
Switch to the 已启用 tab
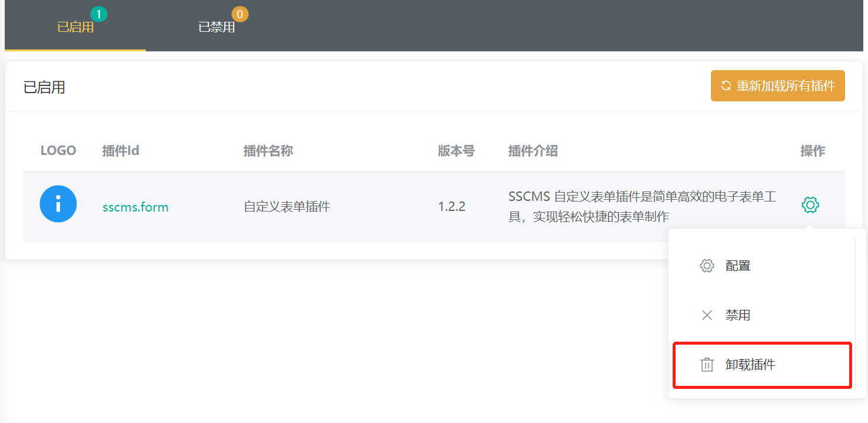click(x=75, y=27)
